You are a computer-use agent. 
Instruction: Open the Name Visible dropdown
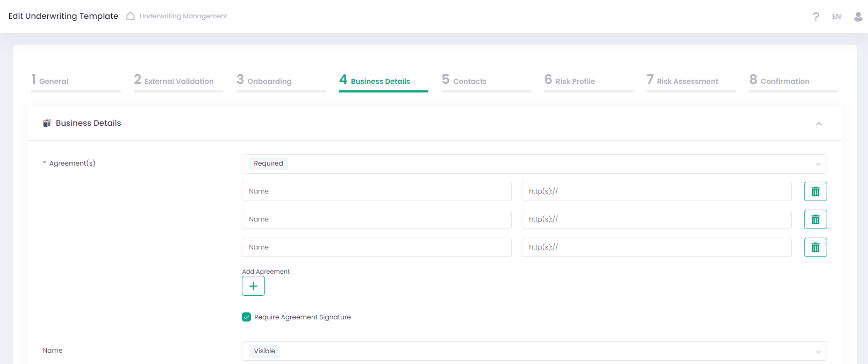pyautogui.click(x=534, y=351)
